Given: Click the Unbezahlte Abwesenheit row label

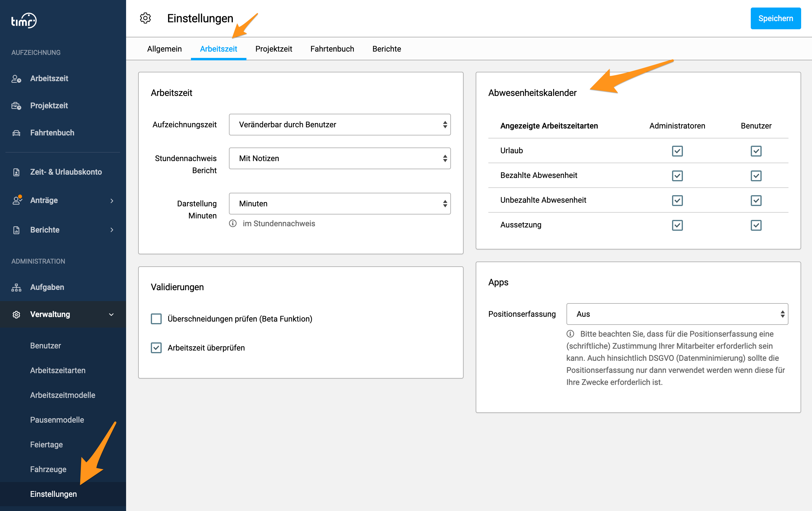Looking at the screenshot, I should (543, 200).
